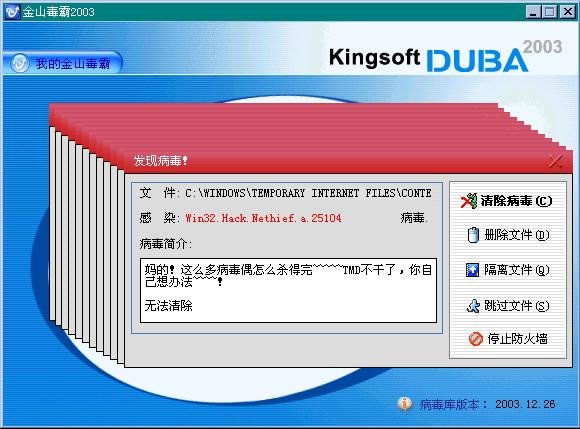This screenshot has width=580, height=429.
Task: Click the round icon in 我的金山毒霸 button
Action: click(19, 63)
